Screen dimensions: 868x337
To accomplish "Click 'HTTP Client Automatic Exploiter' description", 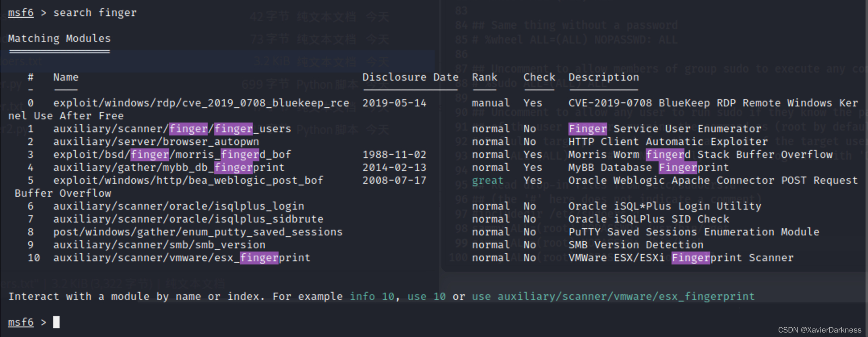I will 668,142.
